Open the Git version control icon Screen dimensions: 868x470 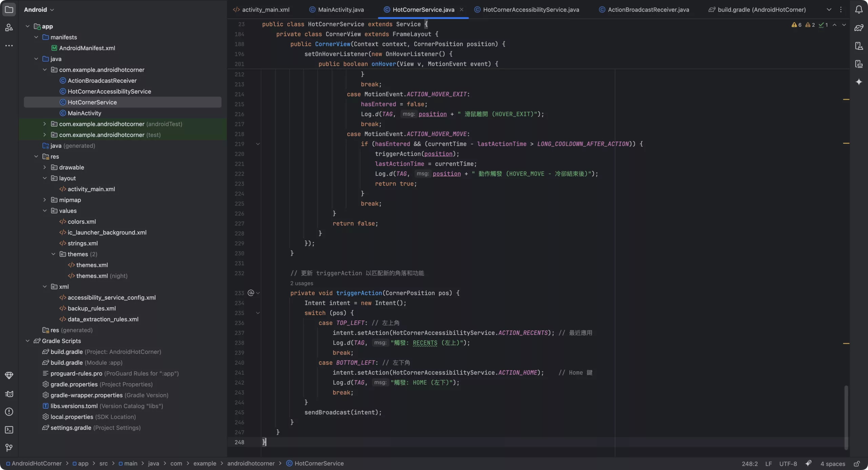9,448
